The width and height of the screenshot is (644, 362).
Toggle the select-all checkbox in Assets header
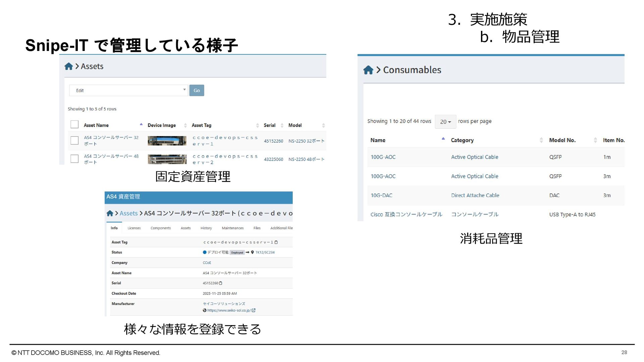click(74, 125)
